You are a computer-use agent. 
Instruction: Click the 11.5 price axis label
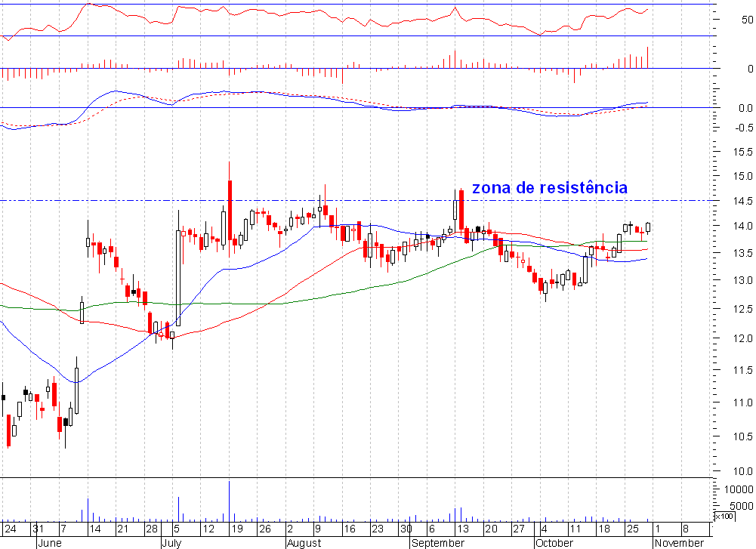[743, 371]
